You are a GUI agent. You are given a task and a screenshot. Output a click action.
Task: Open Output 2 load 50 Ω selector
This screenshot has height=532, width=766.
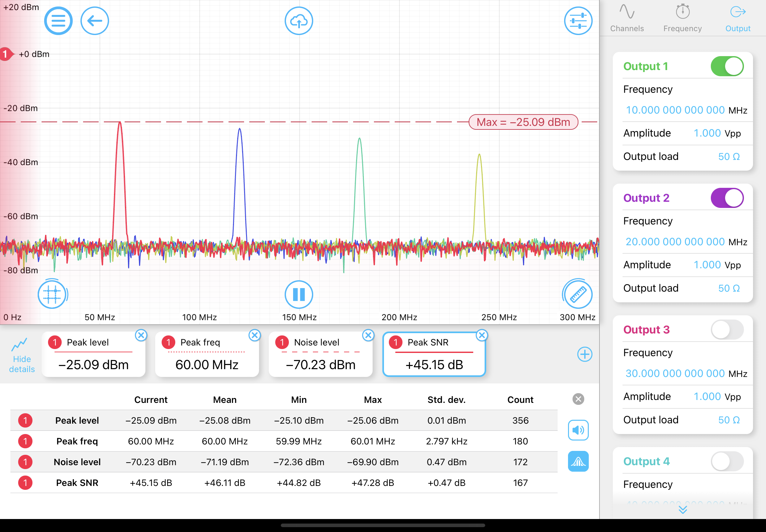coord(729,288)
